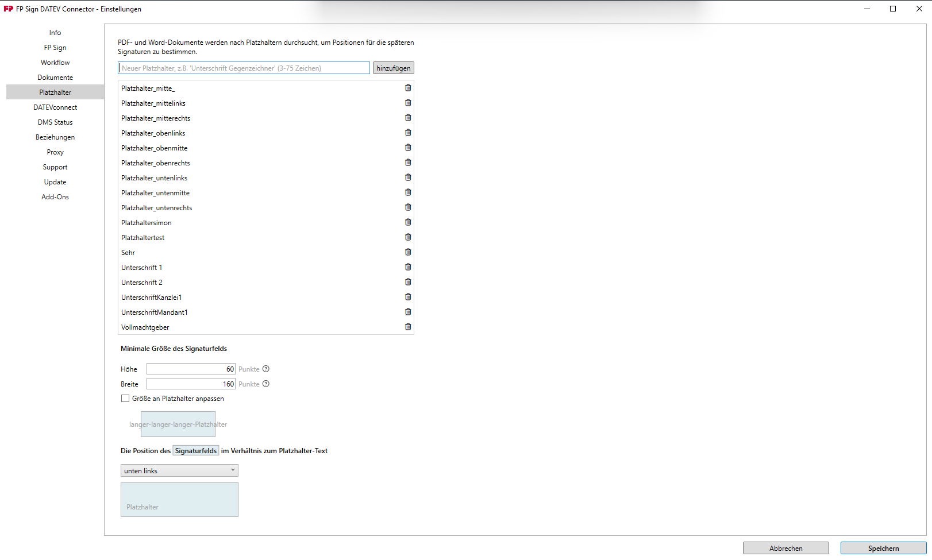The height and width of the screenshot is (560, 932).
Task: Select the UnterschriftKanzlei1 list entry
Action: click(x=266, y=297)
